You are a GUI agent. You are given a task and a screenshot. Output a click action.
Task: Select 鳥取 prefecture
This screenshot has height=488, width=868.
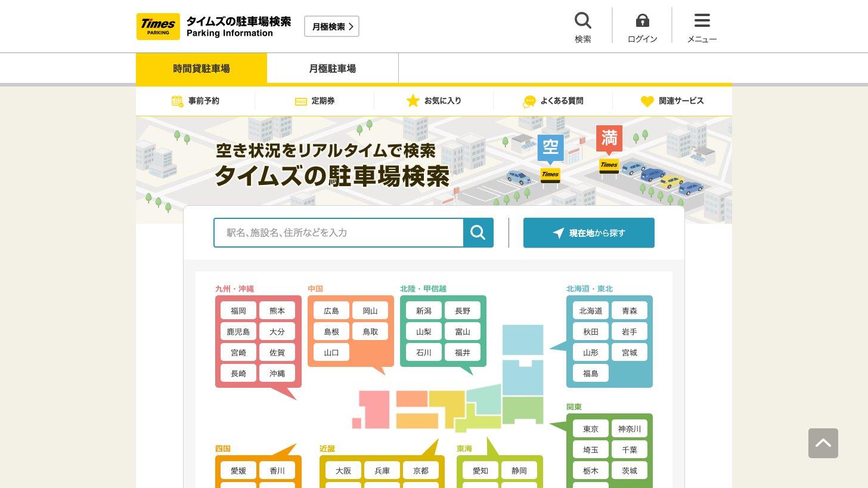(370, 332)
